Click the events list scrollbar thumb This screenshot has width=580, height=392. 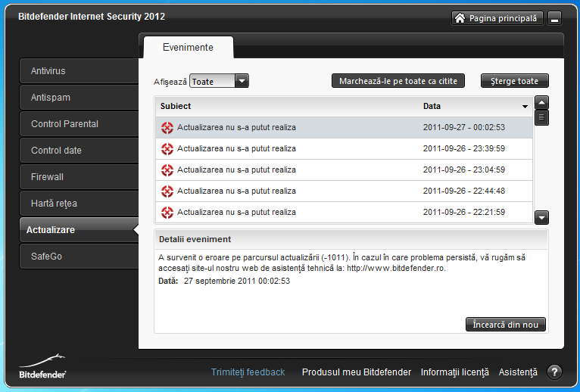(x=541, y=118)
